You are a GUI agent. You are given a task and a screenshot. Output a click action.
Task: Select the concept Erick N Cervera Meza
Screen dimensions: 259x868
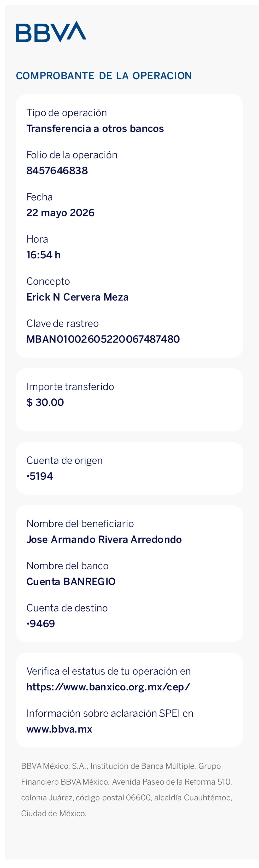(77, 297)
